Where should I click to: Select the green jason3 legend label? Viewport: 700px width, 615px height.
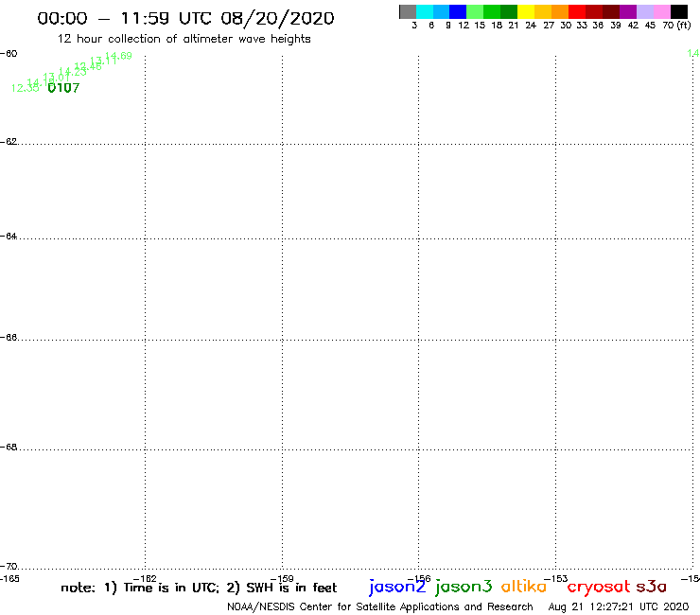pyautogui.click(x=464, y=587)
